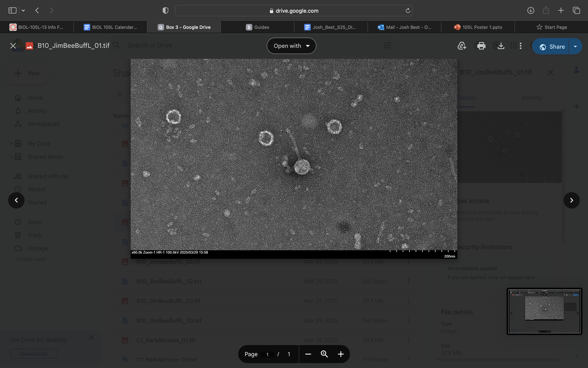Viewport: 588px width, 368px height.
Task: Click the page number input field
Action: pyautogui.click(x=267, y=354)
